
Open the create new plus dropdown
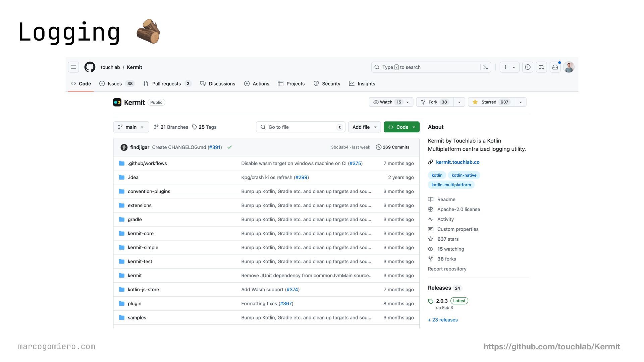[509, 67]
